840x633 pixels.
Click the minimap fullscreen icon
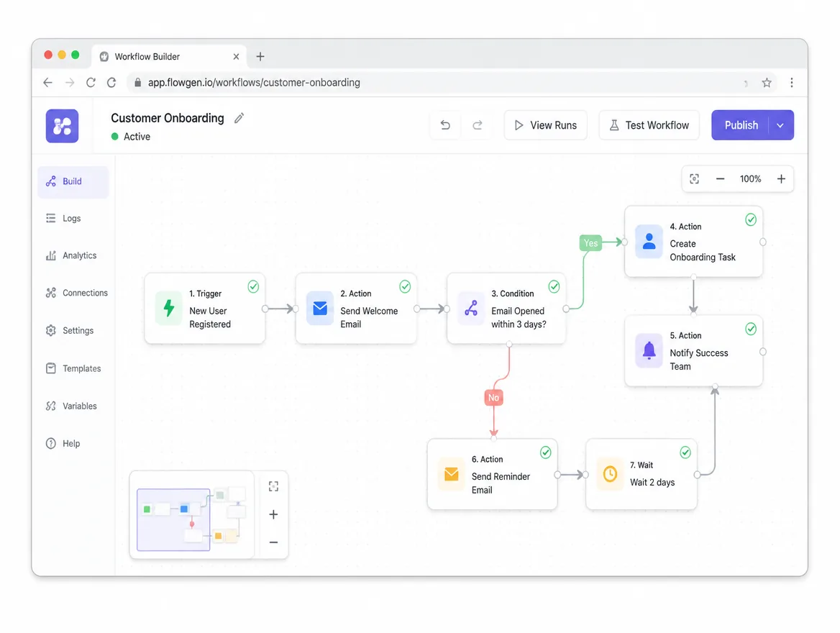click(273, 486)
